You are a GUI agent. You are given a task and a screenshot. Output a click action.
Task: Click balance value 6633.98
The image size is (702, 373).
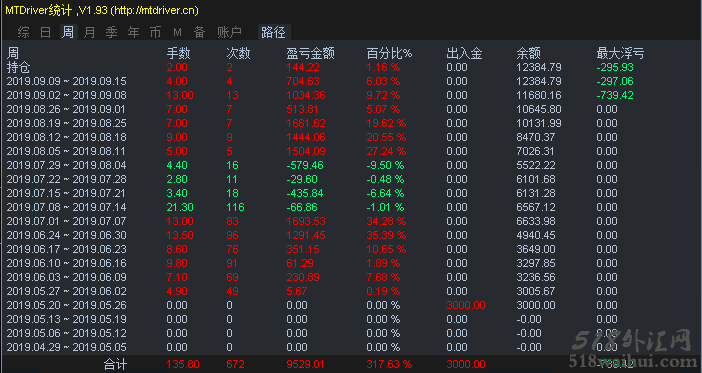click(536, 221)
